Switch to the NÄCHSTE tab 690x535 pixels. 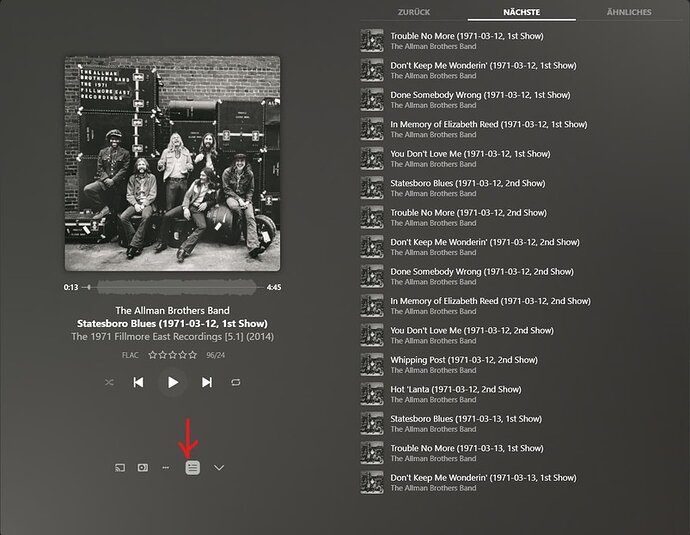coord(521,12)
